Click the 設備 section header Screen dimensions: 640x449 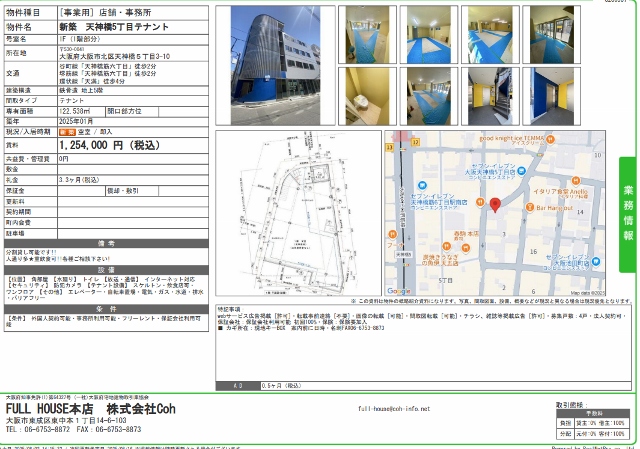pyautogui.click(x=106, y=269)
